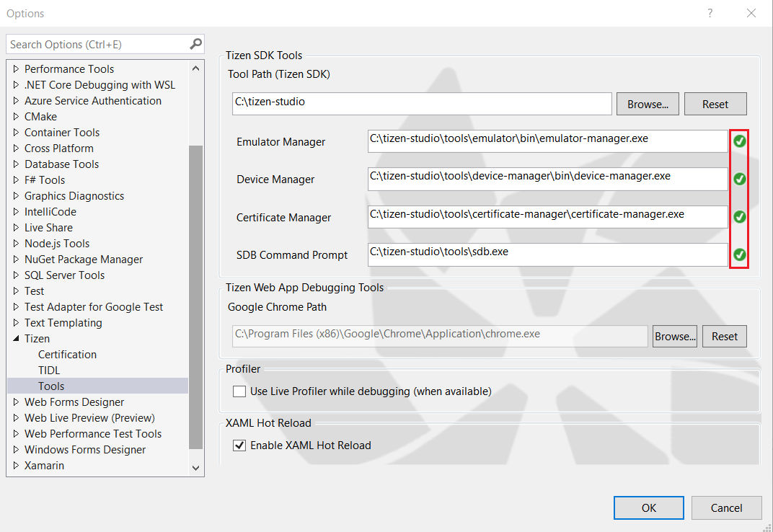Disable Enable XAML Hot Reload

(239, 445)
